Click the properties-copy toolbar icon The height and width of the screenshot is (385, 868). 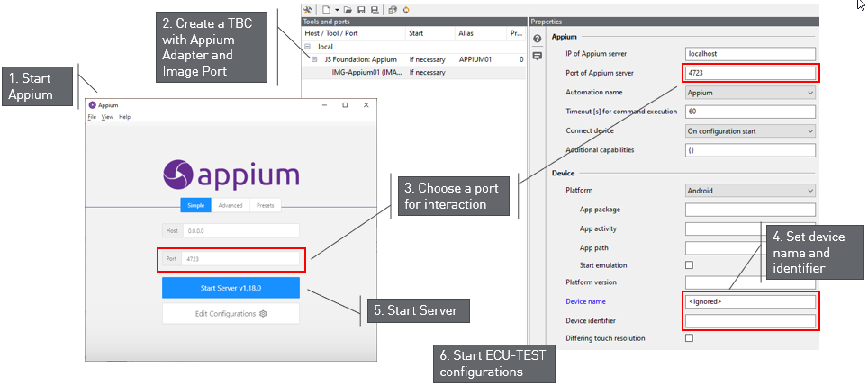(393, 9)
